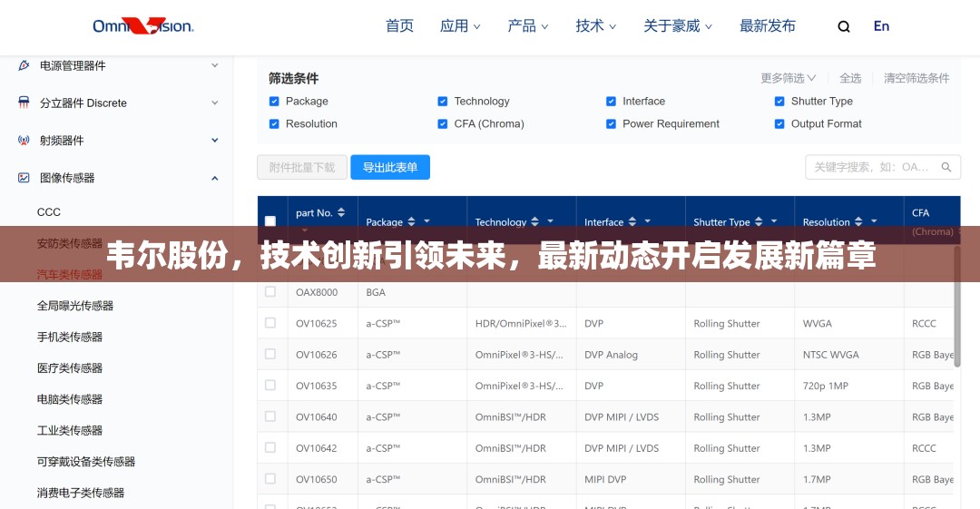Sort table by Technology column
The width and height of the screenshot is (980, 509).
coord(534,221)
